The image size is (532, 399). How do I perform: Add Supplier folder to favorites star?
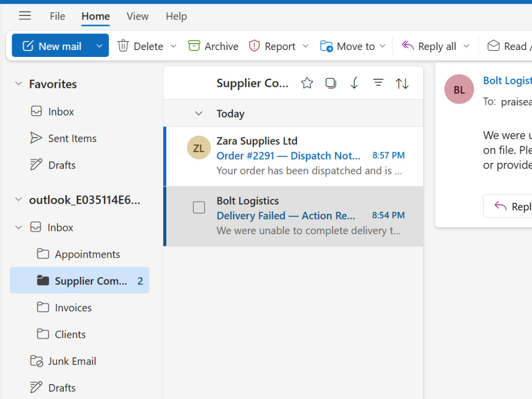coord(307,83)
